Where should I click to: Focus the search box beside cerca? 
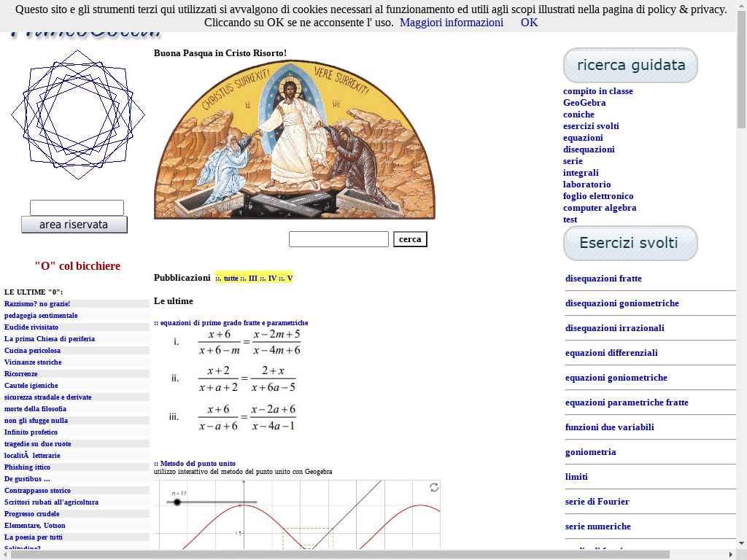pos(338,239)
